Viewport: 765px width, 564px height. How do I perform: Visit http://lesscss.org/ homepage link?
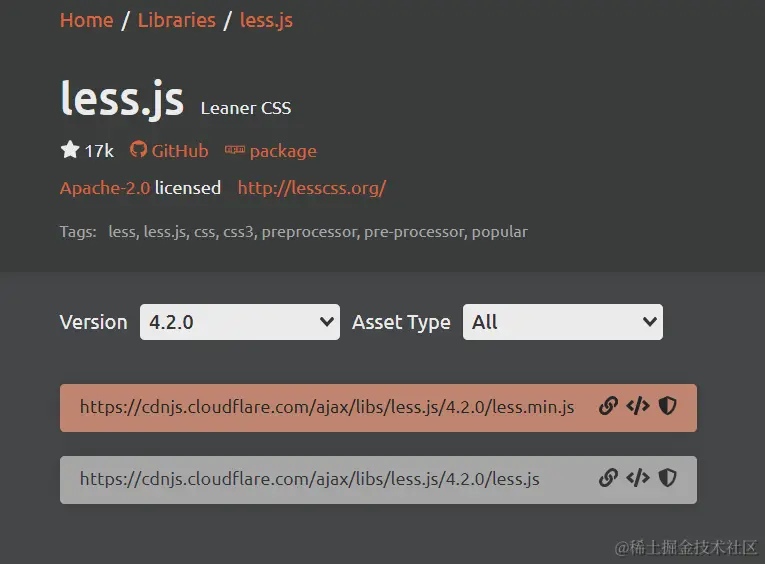[x=312, y=188]
